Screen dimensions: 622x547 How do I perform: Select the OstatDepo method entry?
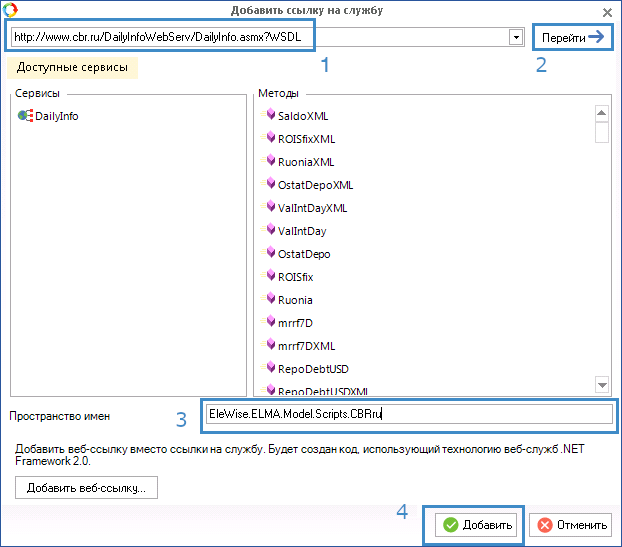303,254
